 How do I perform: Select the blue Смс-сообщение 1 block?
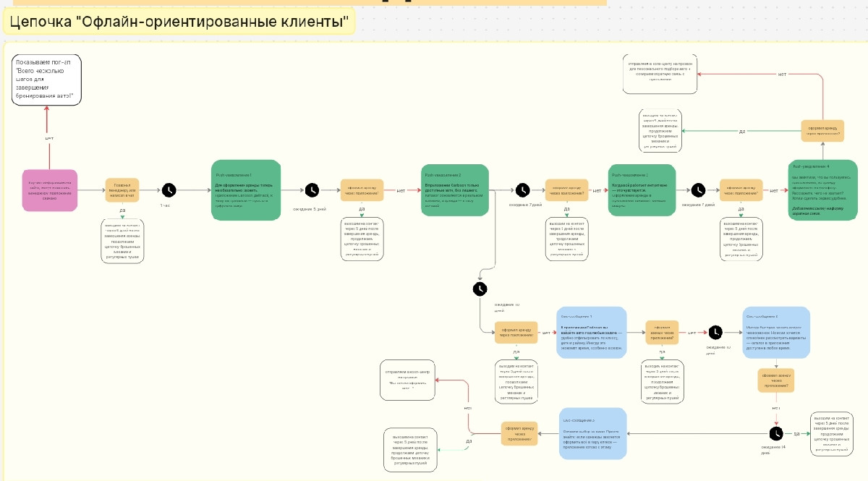tap(590, 332)
